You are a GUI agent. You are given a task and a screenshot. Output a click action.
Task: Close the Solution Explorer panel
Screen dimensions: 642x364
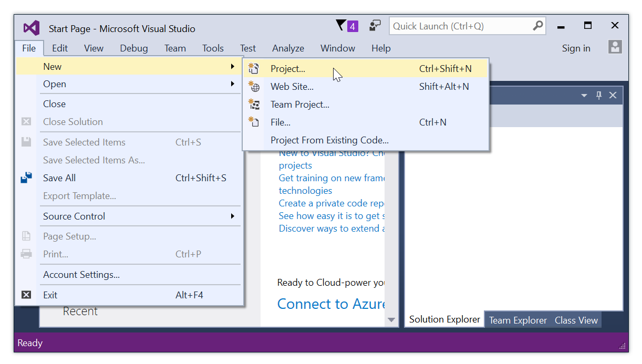(x=613, y=95)
